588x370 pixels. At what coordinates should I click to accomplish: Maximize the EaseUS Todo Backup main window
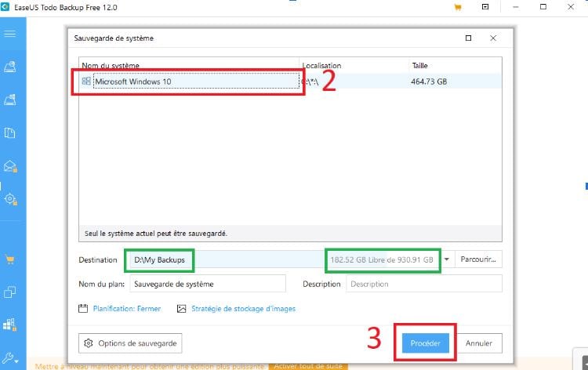click(543, 7)
